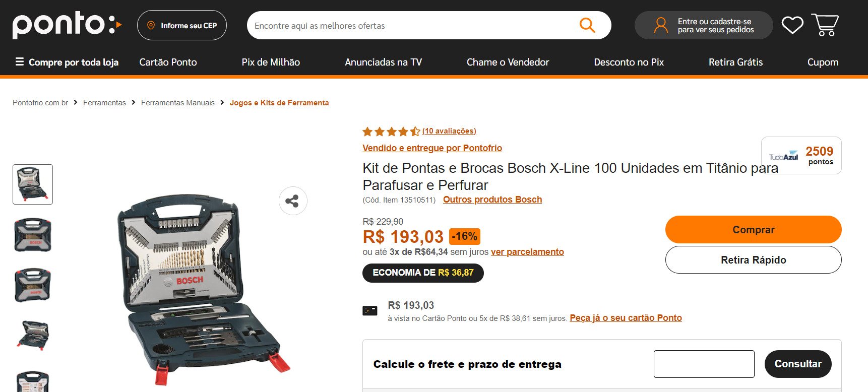Click the Retira Rápido button
The image size is (868, 392).
click(x=753, y=260)
